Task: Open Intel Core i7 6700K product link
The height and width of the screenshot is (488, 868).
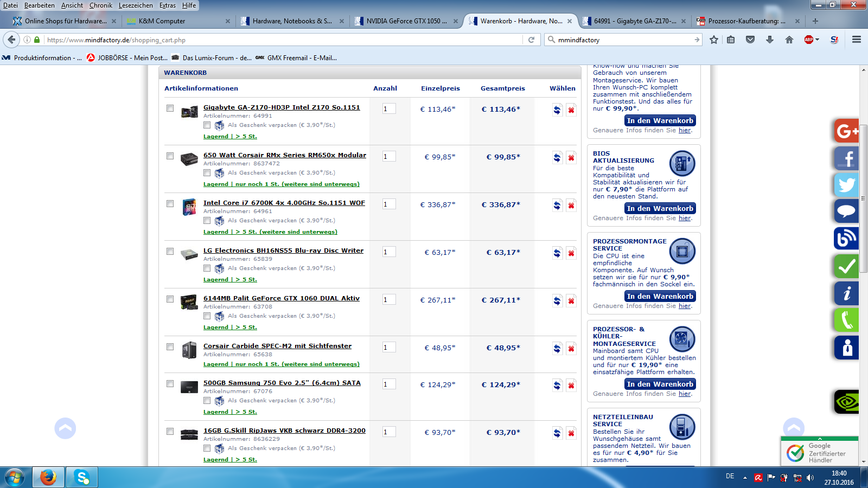Action: (x=284, y=203)
